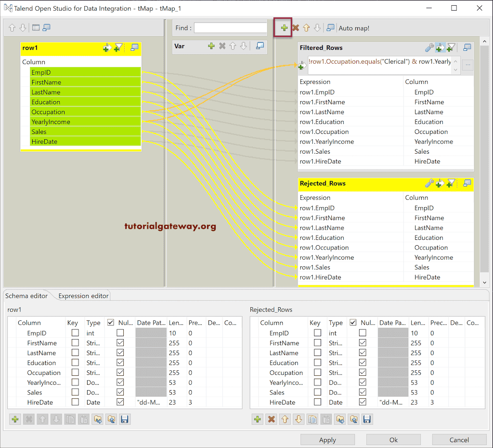The height and width of the screenshot is (448, 493).
Task: Click the red X remove output icon
Action: (x=296, y=28)
